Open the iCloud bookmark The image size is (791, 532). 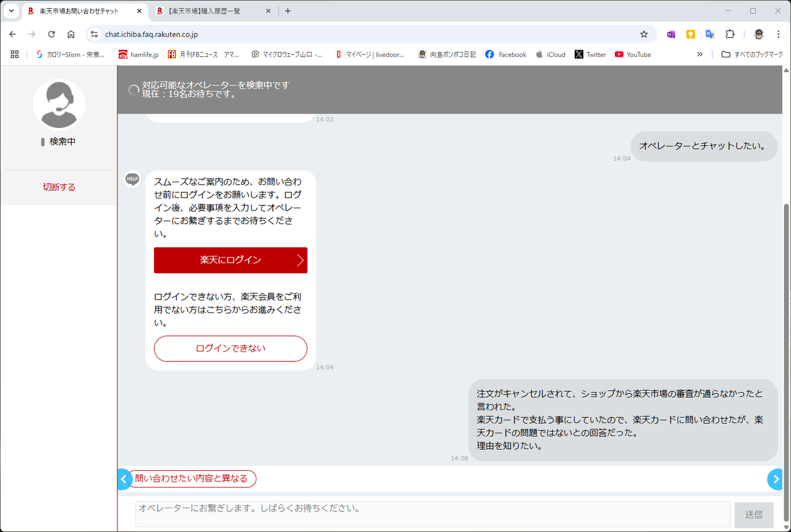[x=551, y=54]
